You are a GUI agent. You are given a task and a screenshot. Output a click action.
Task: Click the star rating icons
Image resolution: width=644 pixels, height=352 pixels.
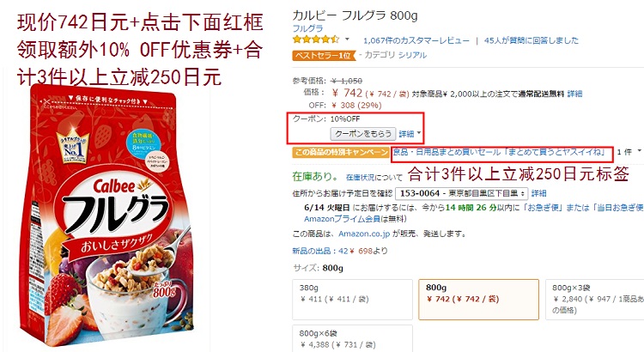[x=316, y=39]
